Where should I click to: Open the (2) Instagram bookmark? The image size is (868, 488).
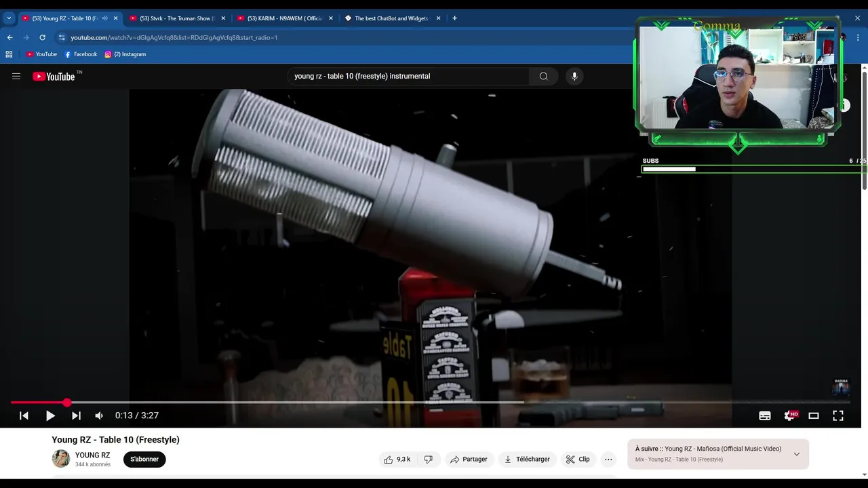pyautogui.click(x=125, y=54)
